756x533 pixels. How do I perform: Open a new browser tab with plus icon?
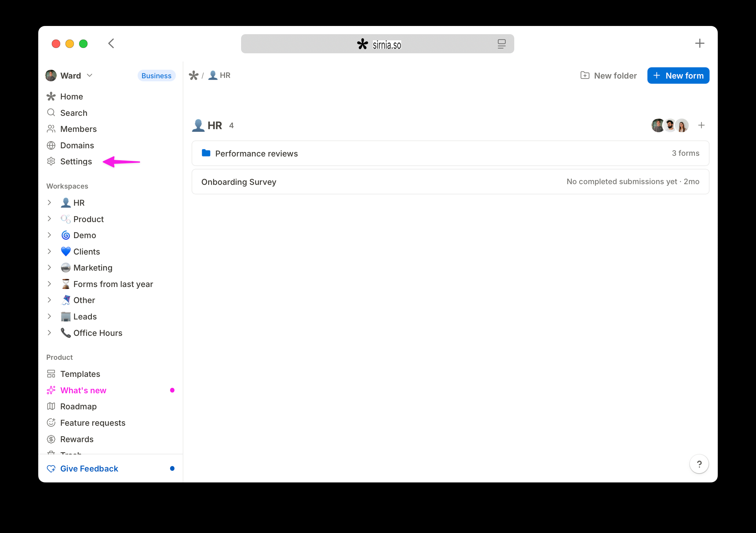(x=700, y=43)
